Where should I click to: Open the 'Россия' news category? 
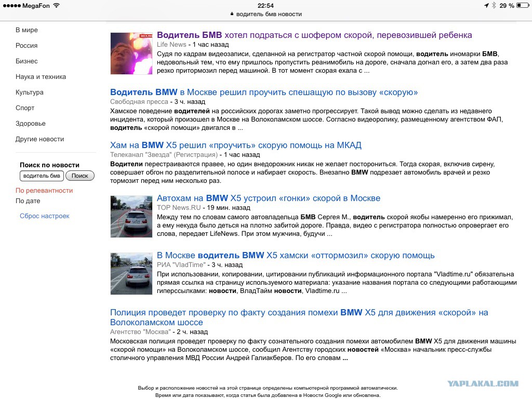pos(26,46)
